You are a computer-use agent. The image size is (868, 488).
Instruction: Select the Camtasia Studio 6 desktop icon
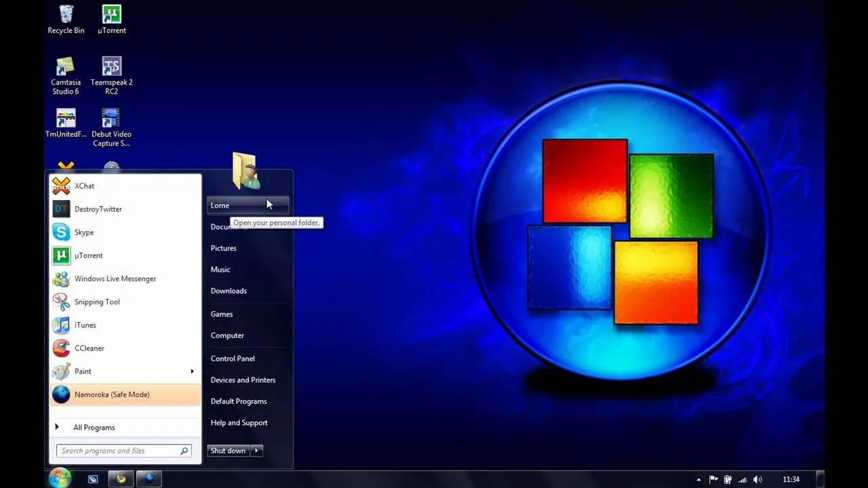(x=66, y=76)
